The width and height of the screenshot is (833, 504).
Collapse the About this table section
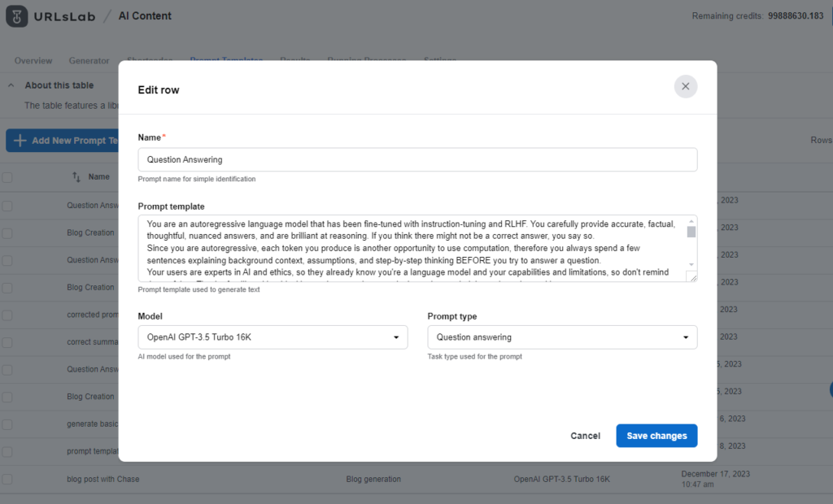point(11,85)
